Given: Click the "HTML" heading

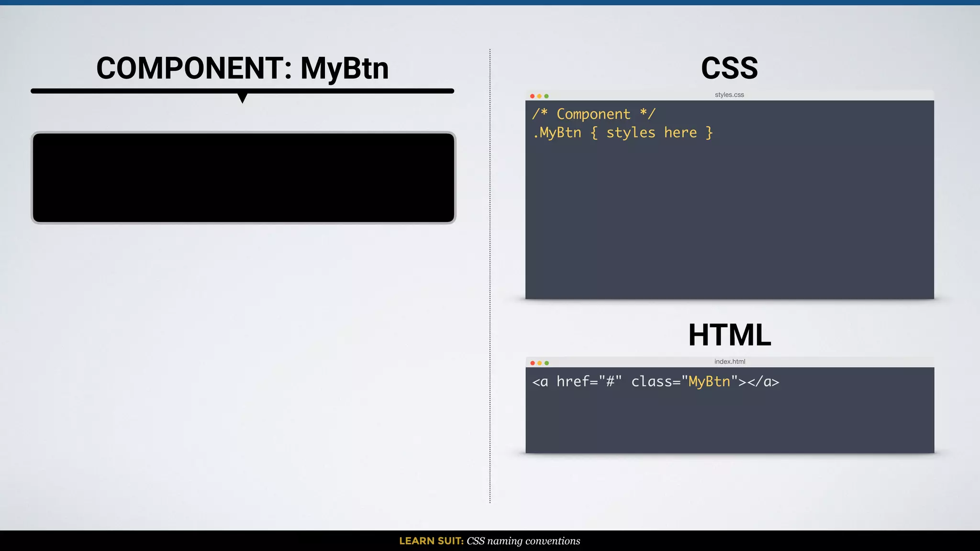Looking at the screenshot, I should click(x=730, y=335).
